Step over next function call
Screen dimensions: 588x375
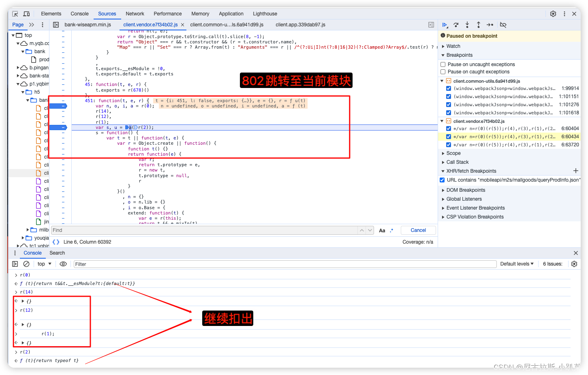coord(456,25)
